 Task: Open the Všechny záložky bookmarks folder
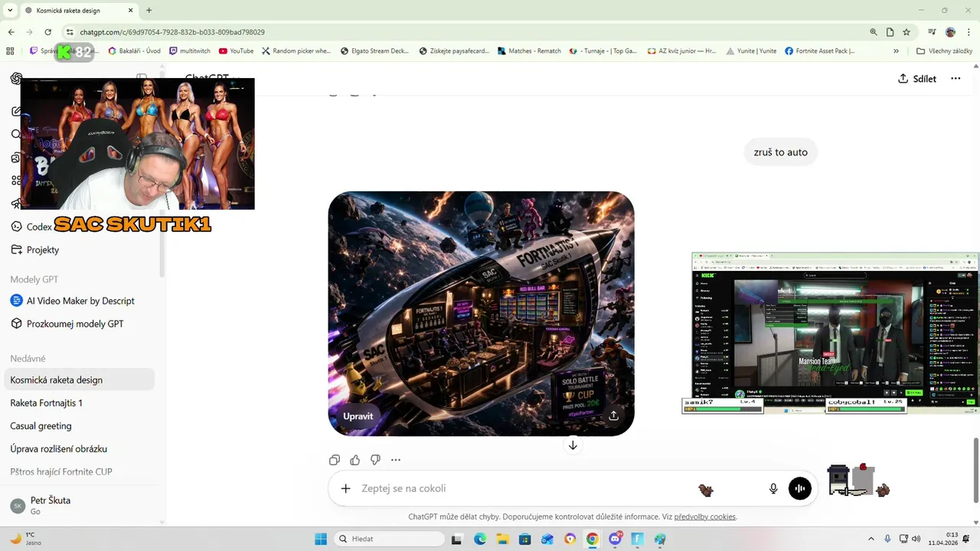[x=944, y=51]
